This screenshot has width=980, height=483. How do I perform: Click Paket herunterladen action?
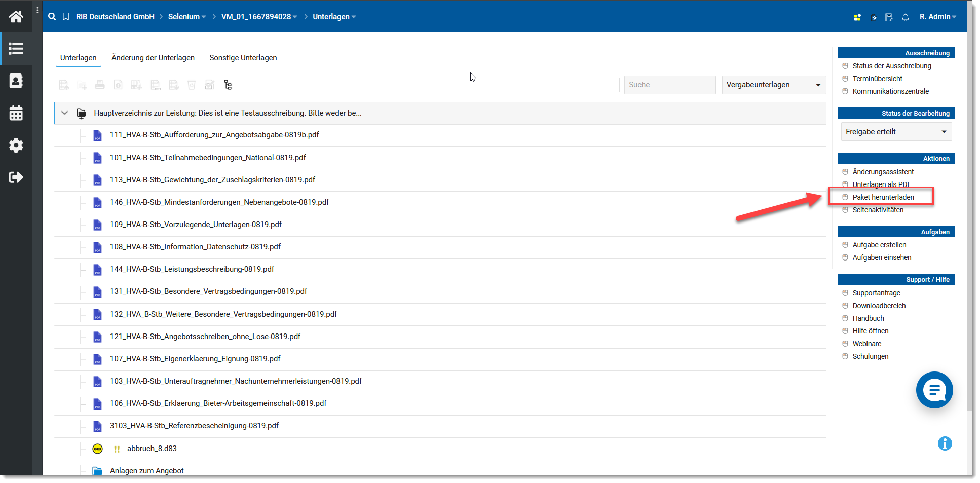(x=883, y=197)
